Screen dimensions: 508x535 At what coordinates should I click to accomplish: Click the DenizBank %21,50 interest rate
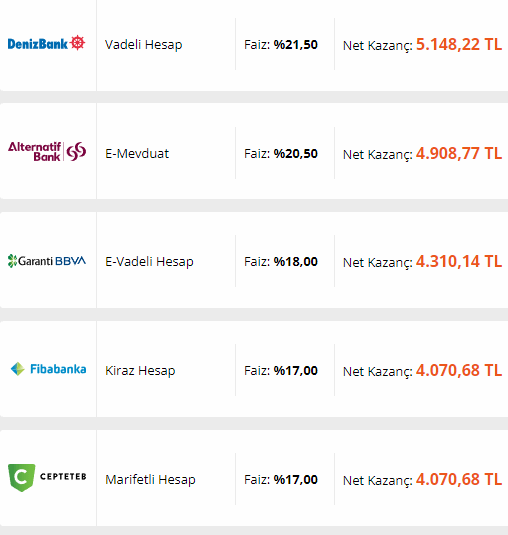296,45
